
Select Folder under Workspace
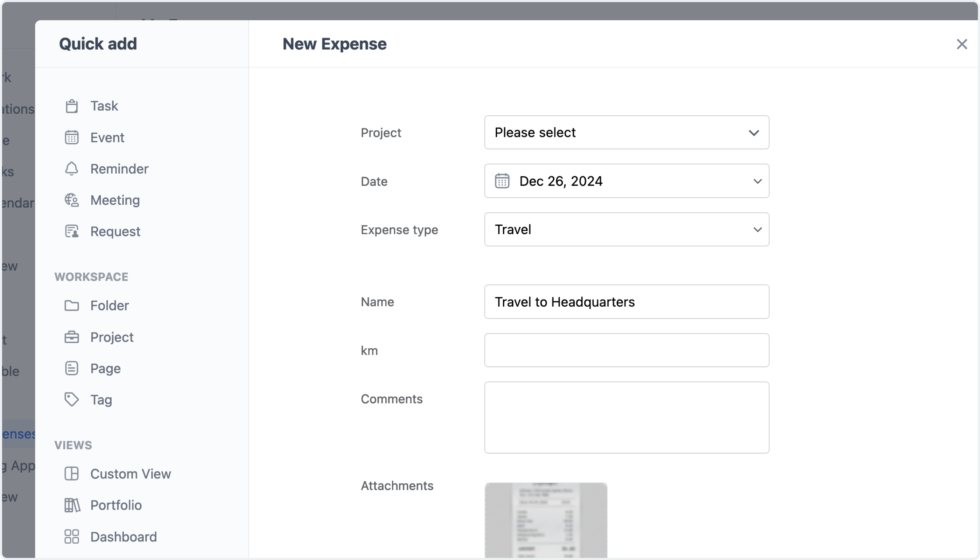coord(110,306)
